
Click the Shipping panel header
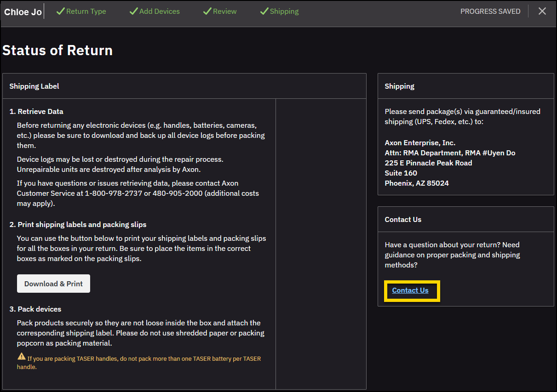click(399, 86)
